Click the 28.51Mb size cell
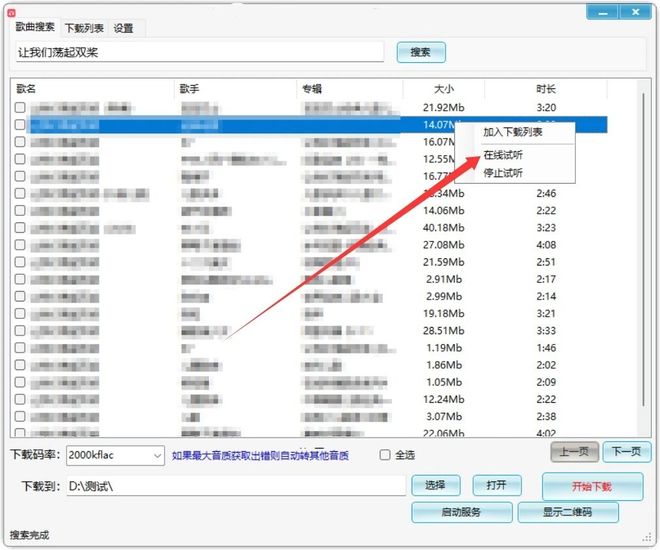 tap(444, 331)
